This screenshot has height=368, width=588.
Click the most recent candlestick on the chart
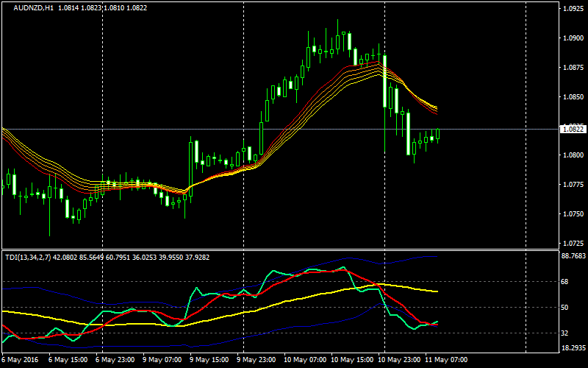pyautogui.click(x=438, y=135)
